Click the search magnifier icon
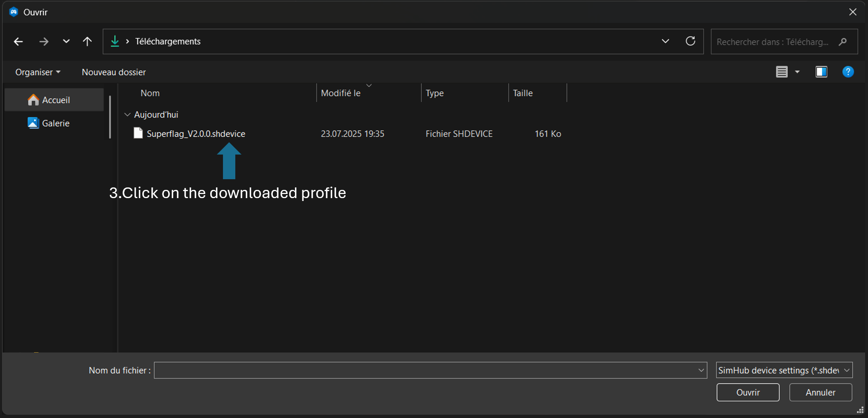This screenshot has width=868, height=418. tap(842, 42)
